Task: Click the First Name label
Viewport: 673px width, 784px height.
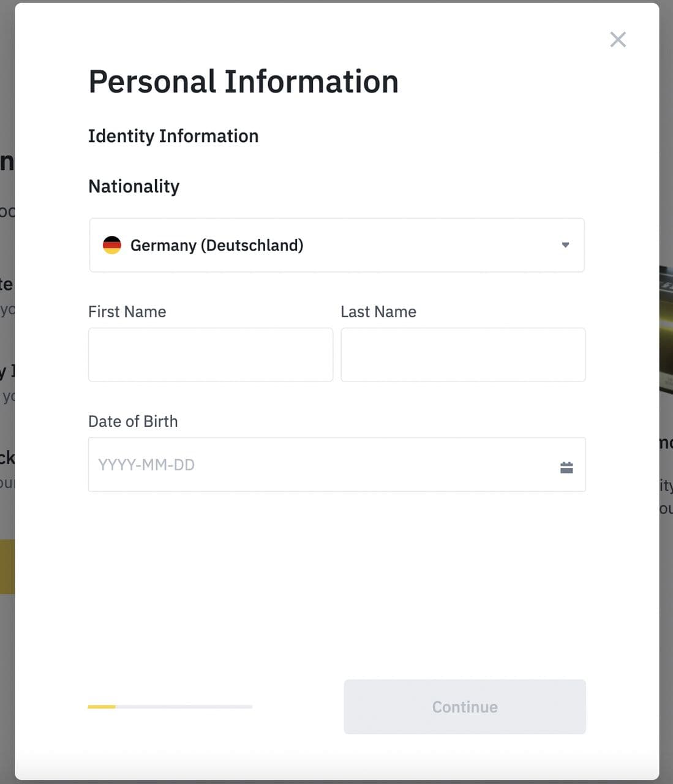Action: pos(127,312)
